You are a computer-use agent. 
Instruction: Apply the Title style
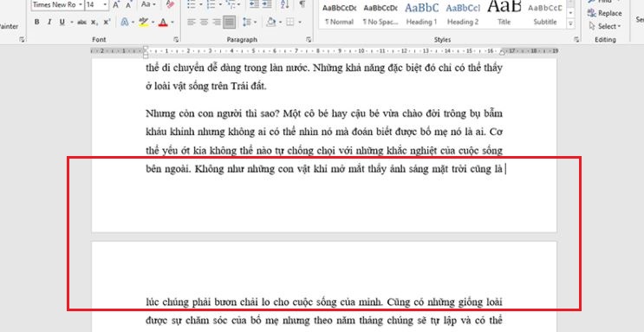pos(504,15)
